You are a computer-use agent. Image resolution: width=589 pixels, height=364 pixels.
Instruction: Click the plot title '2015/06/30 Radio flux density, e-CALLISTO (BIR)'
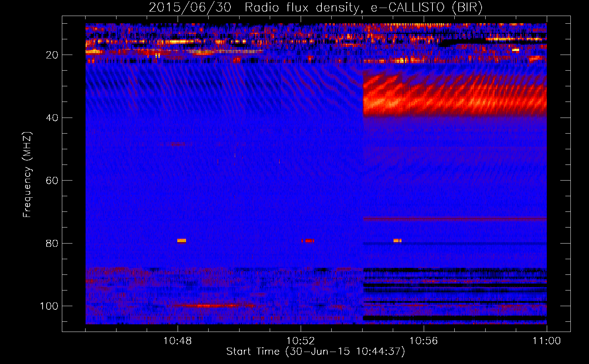316,7
